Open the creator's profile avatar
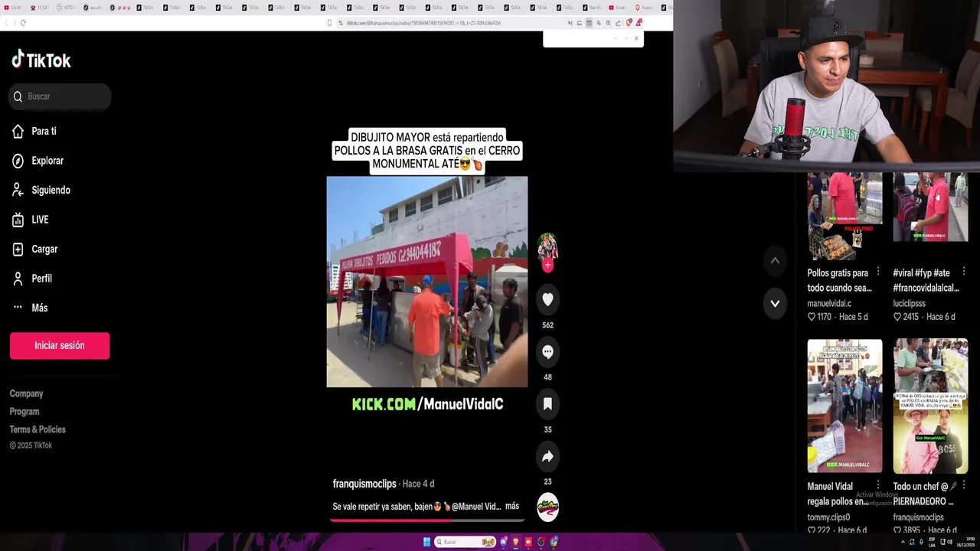The height and width of the screenshot is (551, 980). (547, 246)
